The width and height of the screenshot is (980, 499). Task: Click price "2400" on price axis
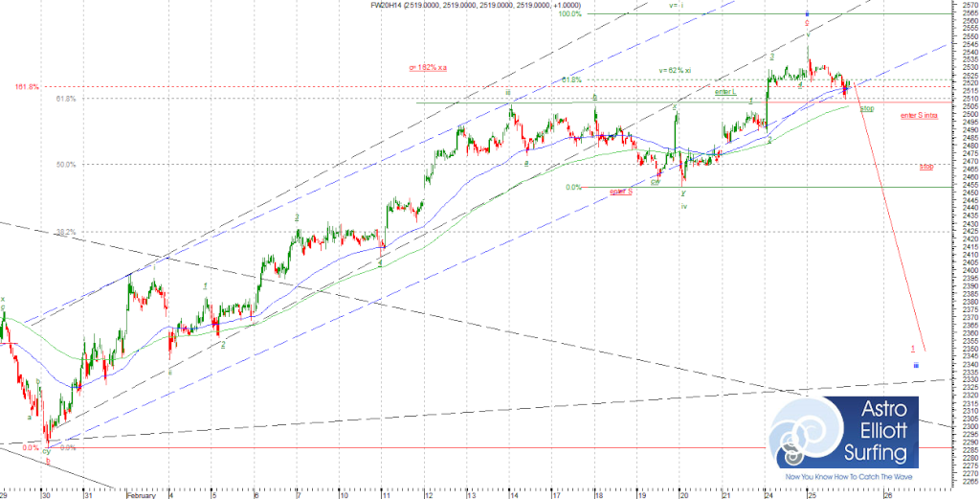[x=969, y=270]
